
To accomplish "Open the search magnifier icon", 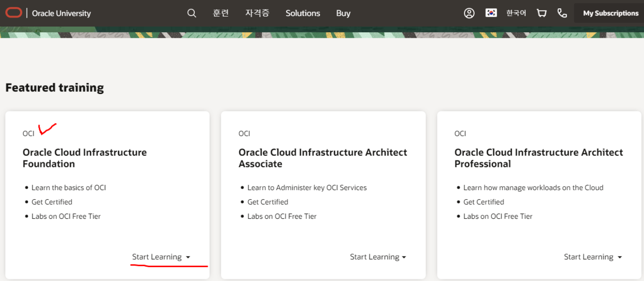I will [192, 13].
